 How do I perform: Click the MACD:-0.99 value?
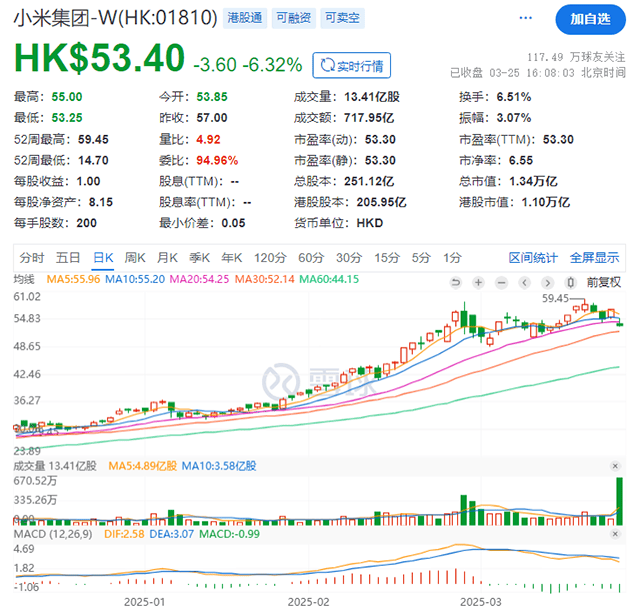[229, 534]
